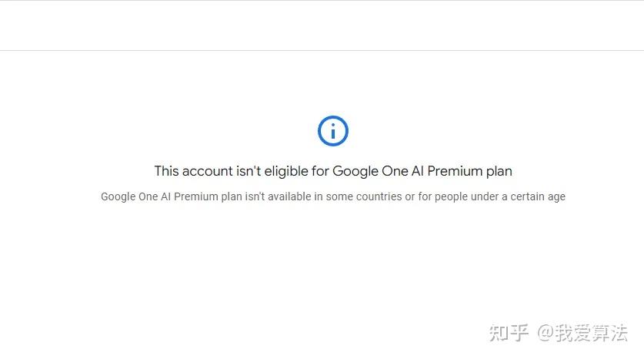
Task: Click "This account" at heading start
Action: tap(193, 171)
